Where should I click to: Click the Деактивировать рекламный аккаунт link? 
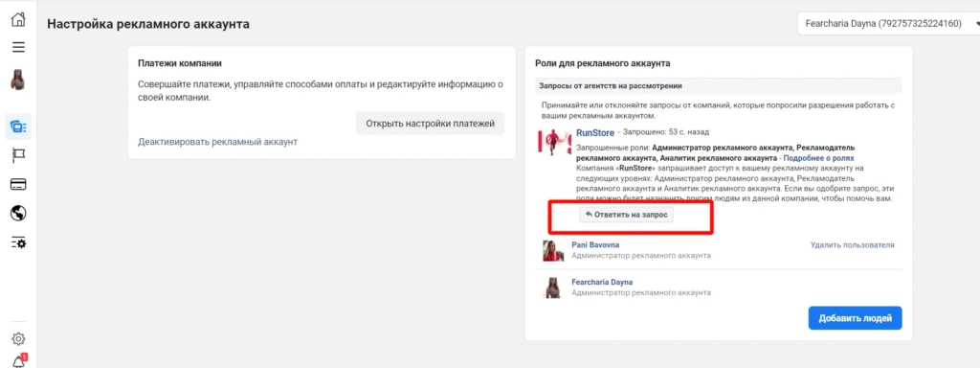pos(217,142)
